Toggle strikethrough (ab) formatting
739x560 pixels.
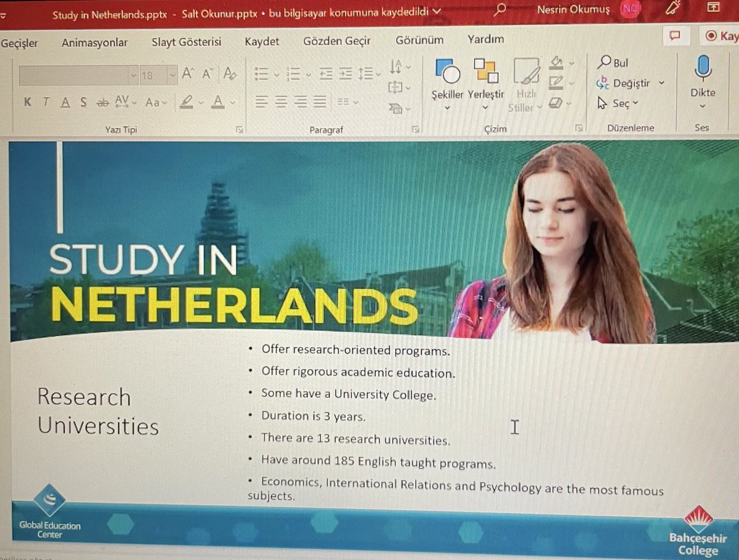pyautogui.click(x=102, y=102)
